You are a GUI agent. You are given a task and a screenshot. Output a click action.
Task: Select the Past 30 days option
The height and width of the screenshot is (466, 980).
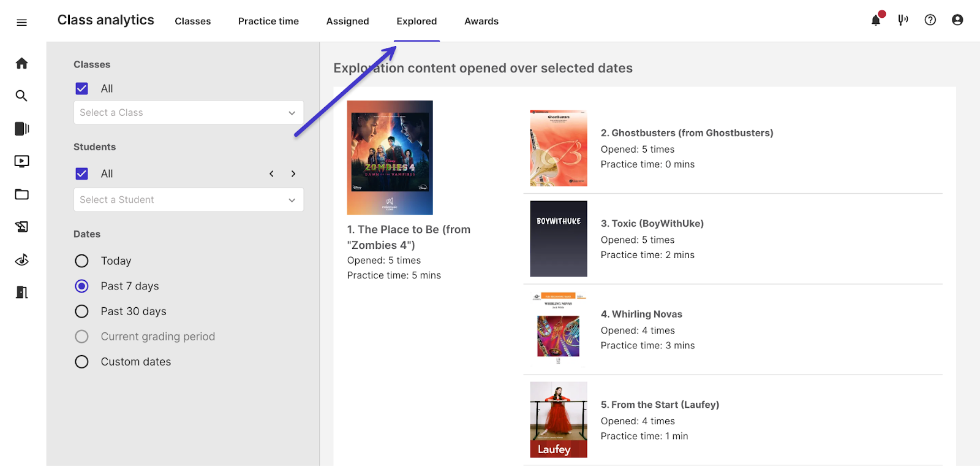point(81,311)
